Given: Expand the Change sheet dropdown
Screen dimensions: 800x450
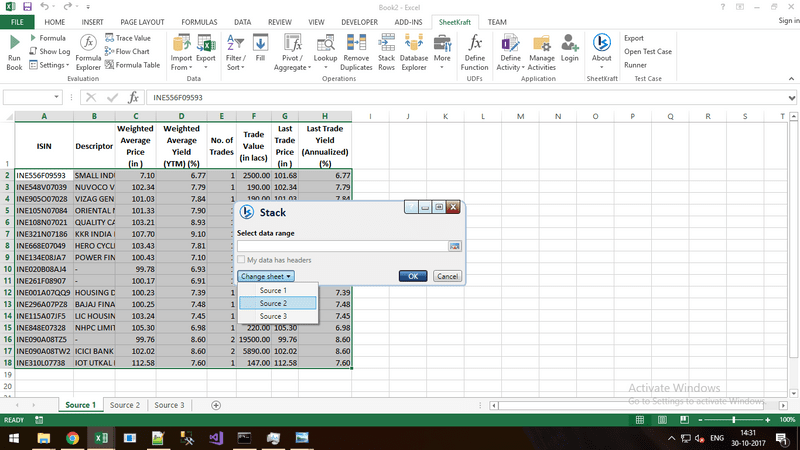Looking at the screenshot, I should coord(265,276).
